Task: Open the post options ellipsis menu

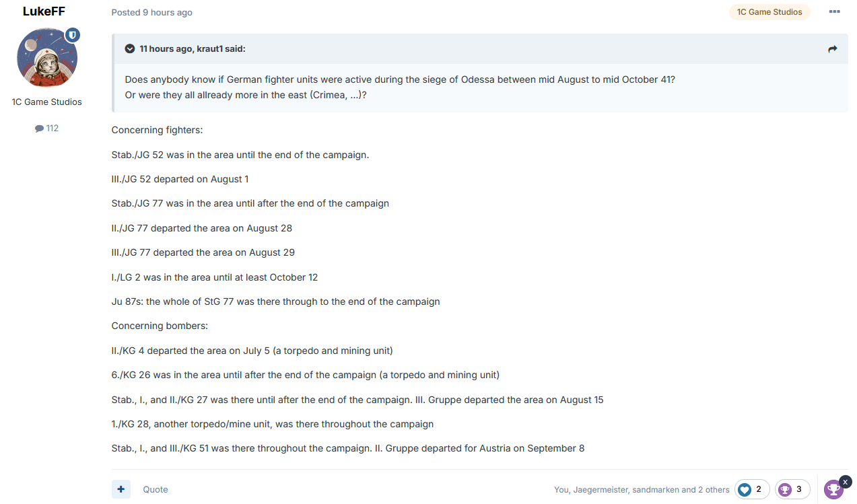Action: (x=835, y=12)
